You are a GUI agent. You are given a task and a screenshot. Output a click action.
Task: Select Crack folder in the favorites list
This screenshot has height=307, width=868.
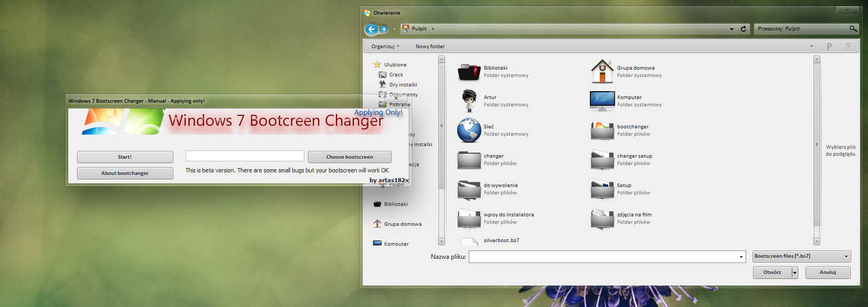click(x=391, y=74)
